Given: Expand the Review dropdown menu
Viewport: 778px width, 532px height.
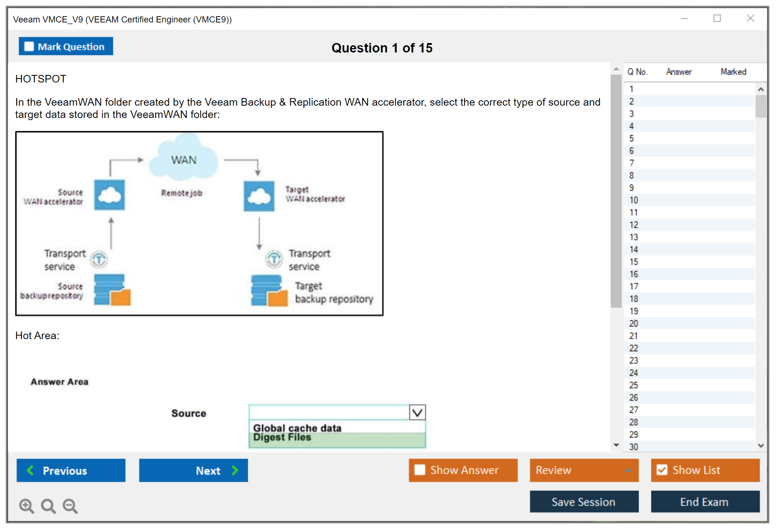Looking at the screenshot, I should [627, 470].
